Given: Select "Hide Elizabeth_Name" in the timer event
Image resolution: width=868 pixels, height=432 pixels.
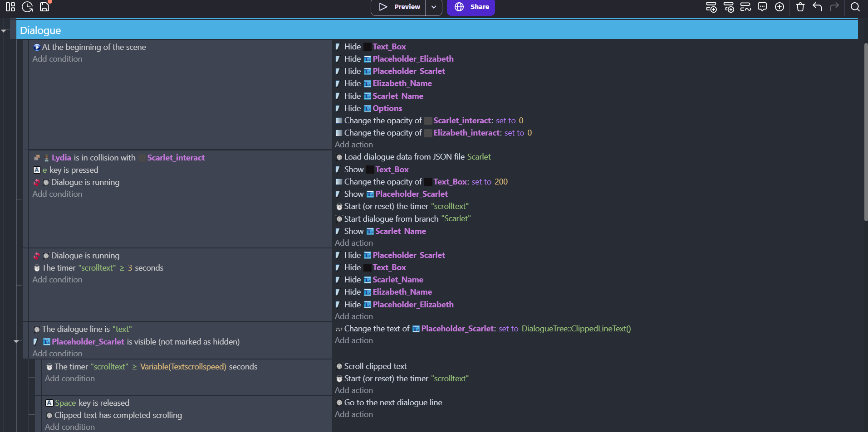Looking at the screenshot, I should point(383,292).
